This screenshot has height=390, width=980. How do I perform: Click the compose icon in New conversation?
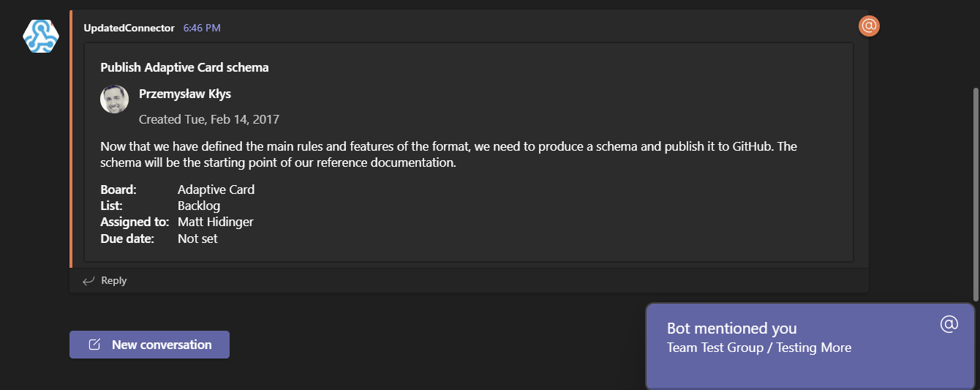click(94, 345)
